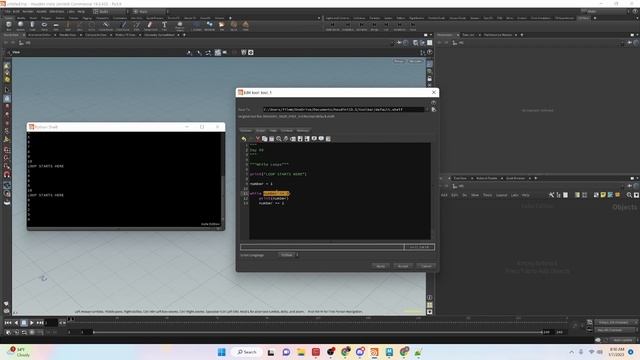Viewport: 640px width, 360px height.
Task: Open Auto Update dropdown at bottom right
Action: click(623, 340)
